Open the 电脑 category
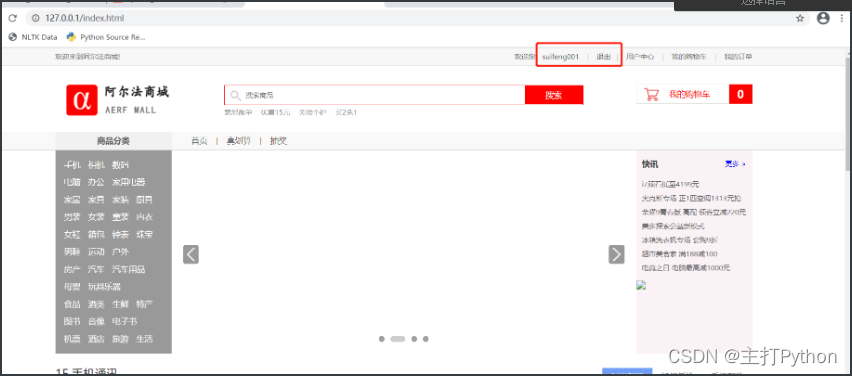This screenshot has width=852, height=376. coord(72,183)
